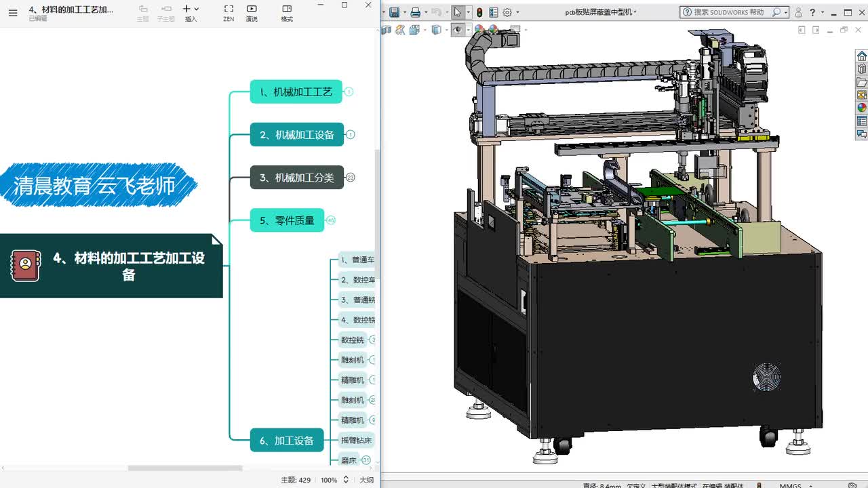Click the SolidWorks Appearances tab in task pane
868x488 pixels.
click(x=861, y=107)
